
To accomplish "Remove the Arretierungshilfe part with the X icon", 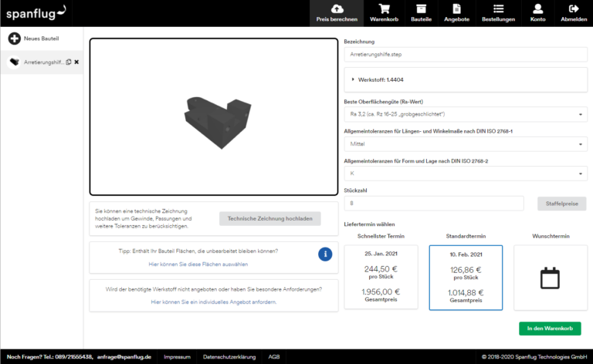I will pos(76,62).
